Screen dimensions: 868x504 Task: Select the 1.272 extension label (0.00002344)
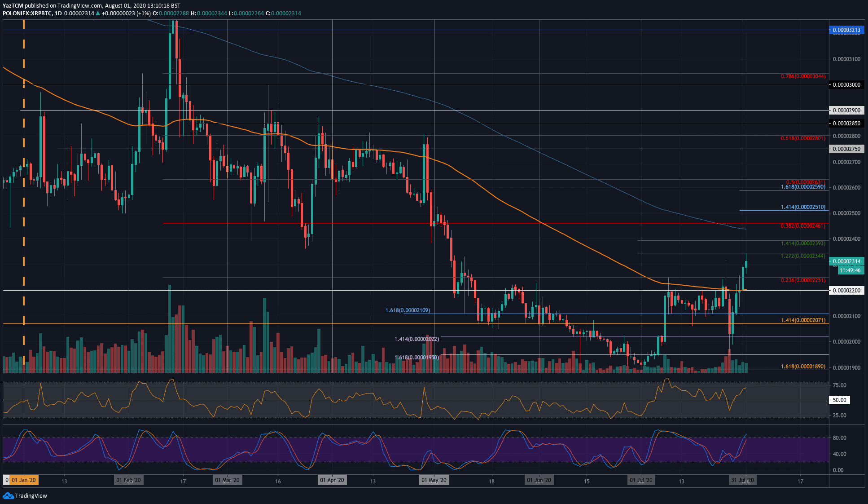click(803, 256)
